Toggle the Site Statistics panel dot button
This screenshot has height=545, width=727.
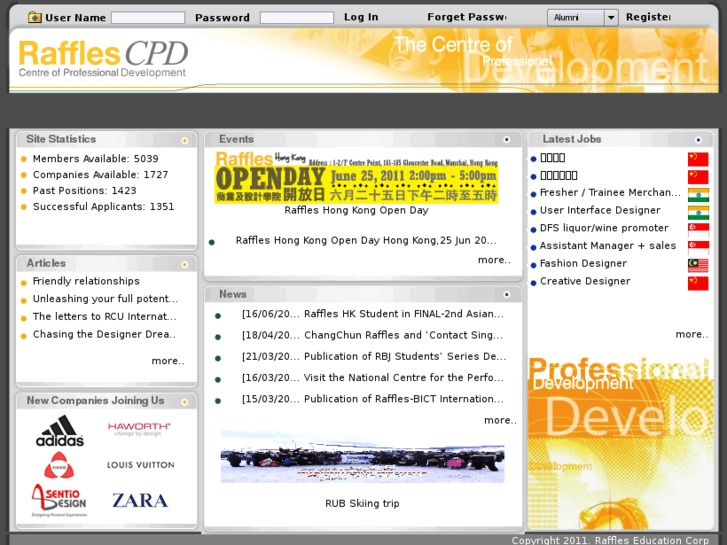click(184, 141)
